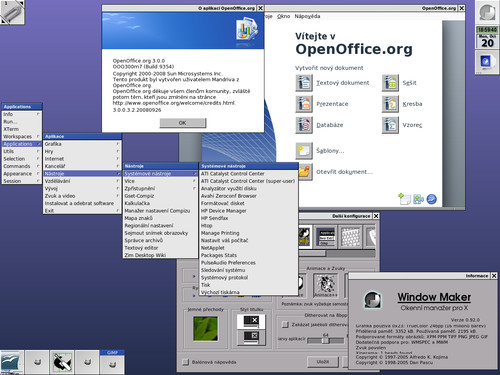Click OK in the About OpenOffice dialog
This screenshot has width=500, height=375.
(183, 123)
